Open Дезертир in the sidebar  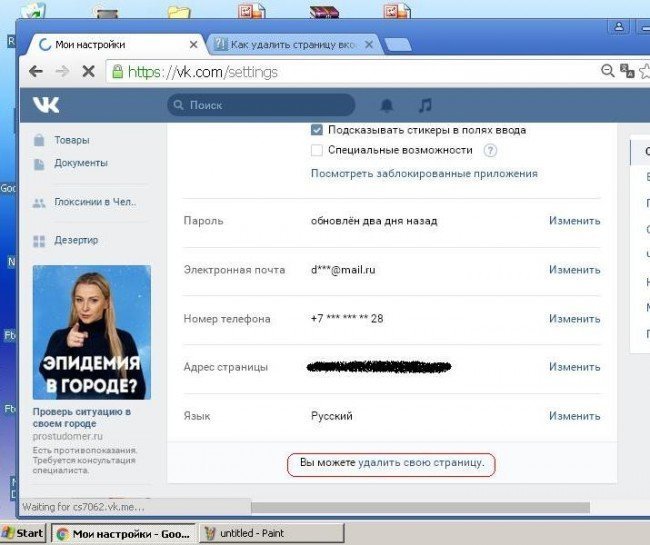point(76,240)
